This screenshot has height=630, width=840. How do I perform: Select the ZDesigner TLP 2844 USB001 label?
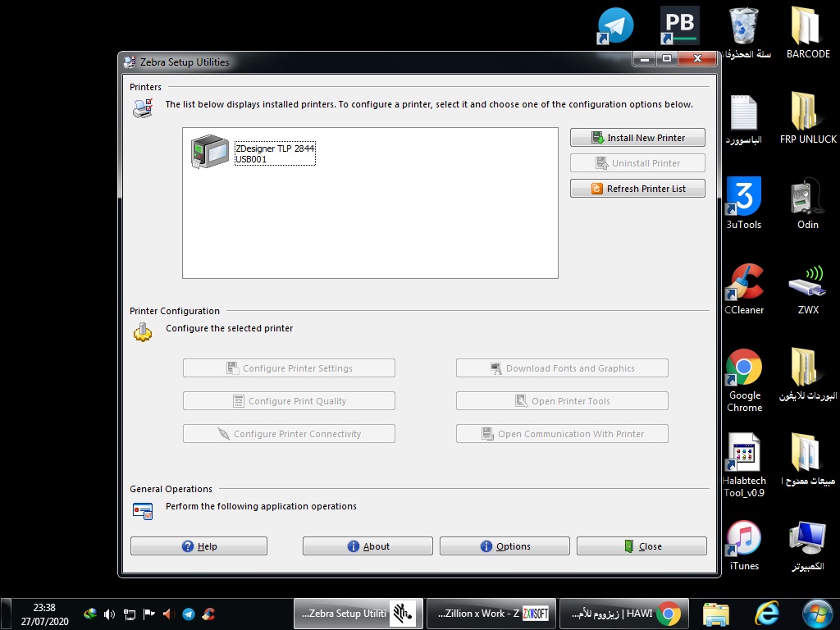click(275, 153)
